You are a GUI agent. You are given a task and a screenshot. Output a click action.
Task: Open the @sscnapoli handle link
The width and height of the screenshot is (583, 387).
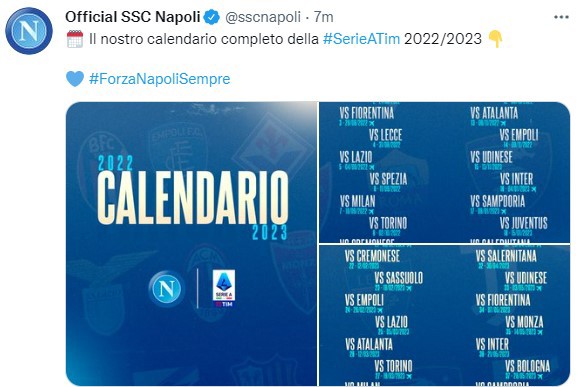(263, 17)
